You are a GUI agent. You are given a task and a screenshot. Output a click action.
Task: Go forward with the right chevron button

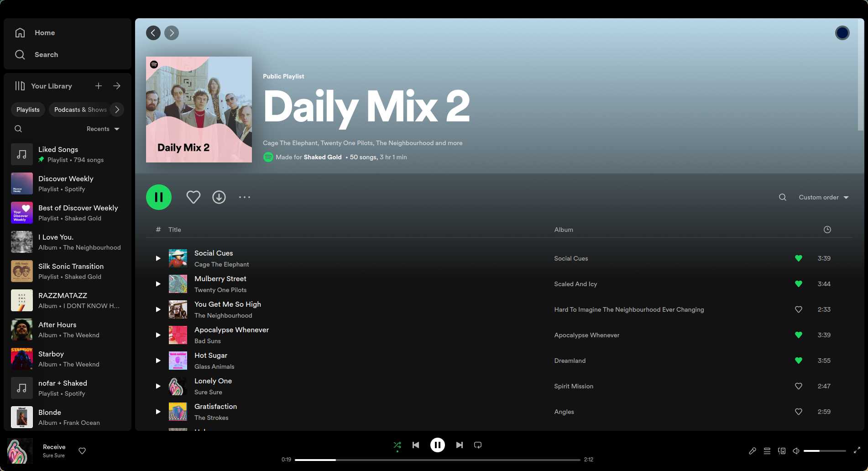pyautogui.click(x=172, y=33)
